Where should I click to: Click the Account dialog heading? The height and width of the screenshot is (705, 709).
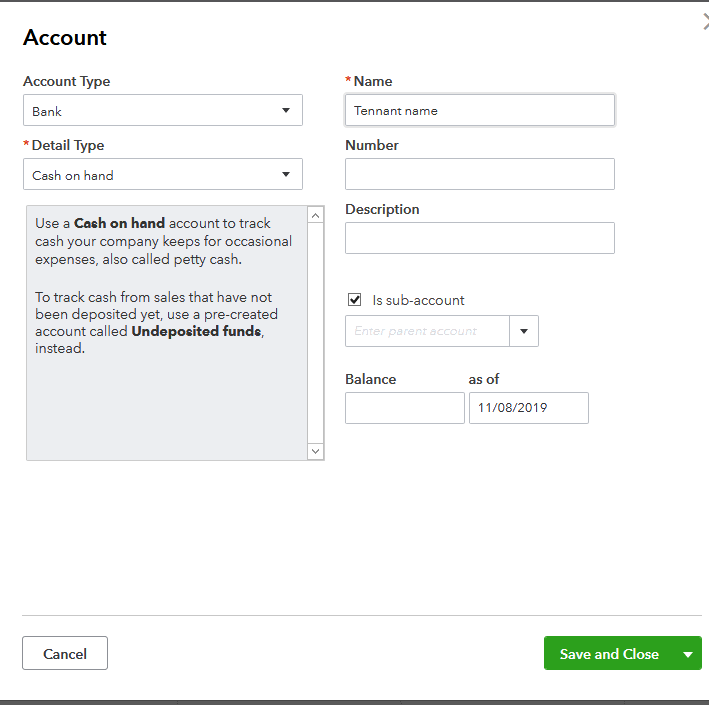pyautogui.click(x=65, y=38)
